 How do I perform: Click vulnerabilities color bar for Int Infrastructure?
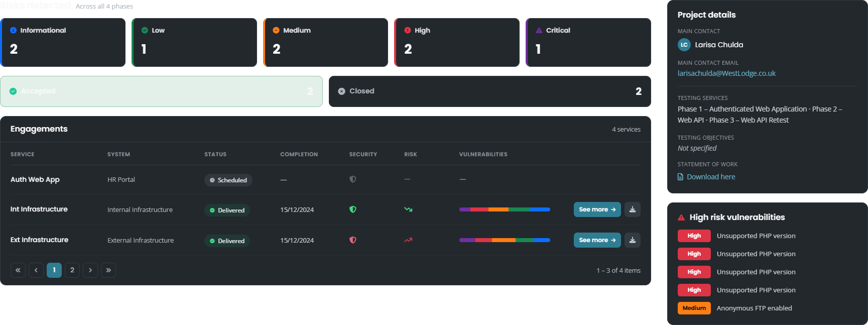[505, 209]
